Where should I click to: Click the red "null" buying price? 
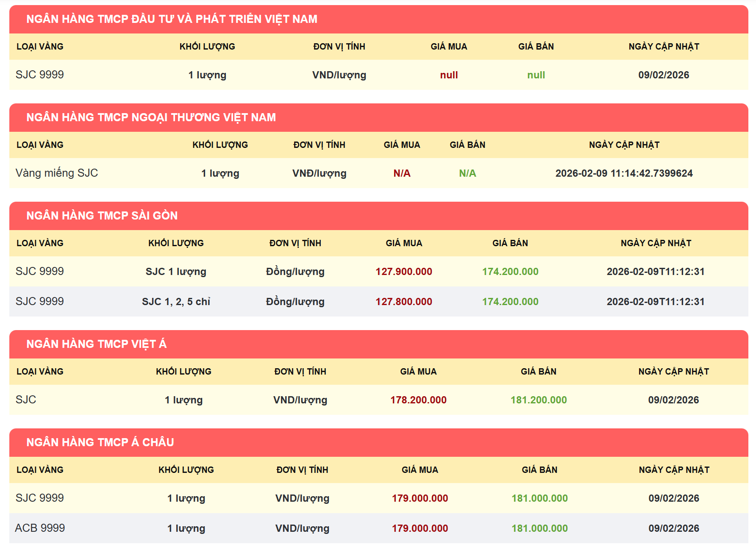coord(449,75)
